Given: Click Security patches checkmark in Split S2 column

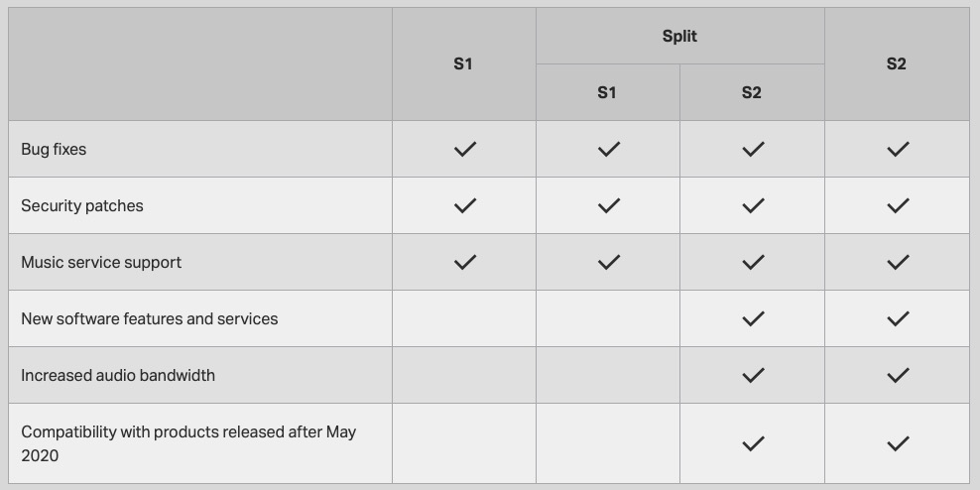Looking at the screenshot, I should pyautogui.click(x=753, y=205).
